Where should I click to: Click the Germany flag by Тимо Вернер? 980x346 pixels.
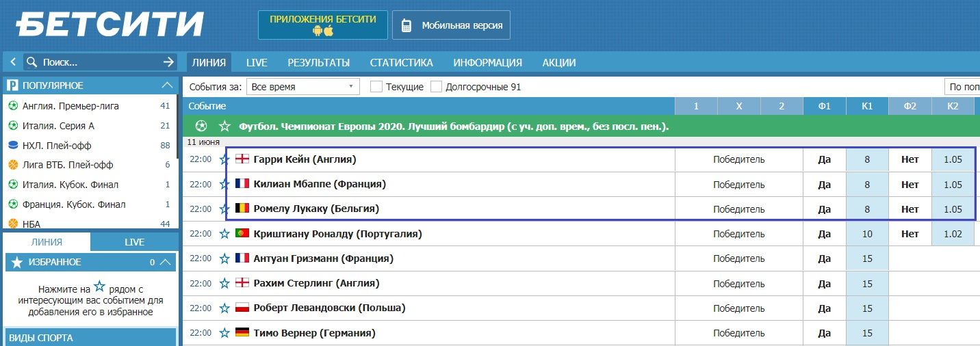pos(242,333)
